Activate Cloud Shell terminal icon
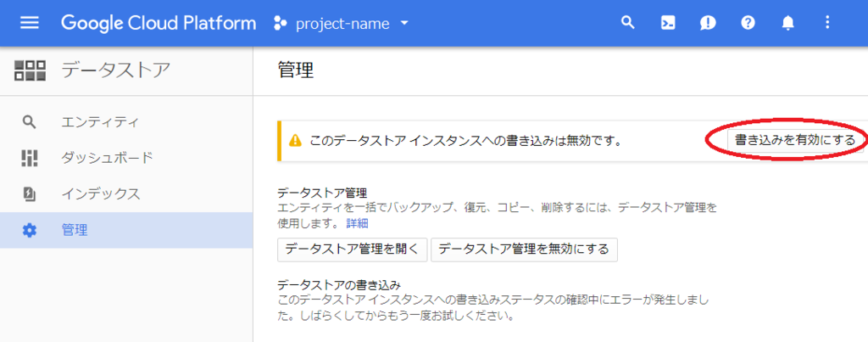Screen dimensions: 868x342 668,23
